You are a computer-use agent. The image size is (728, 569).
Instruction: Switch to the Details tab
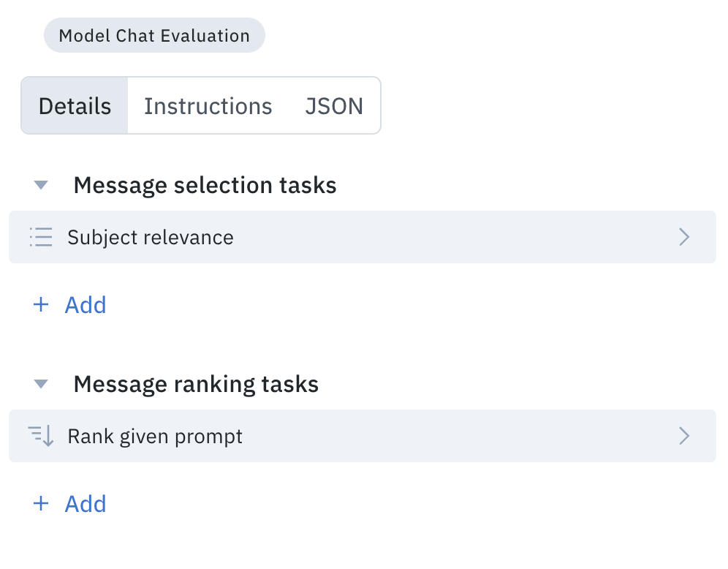pos(75,106)
